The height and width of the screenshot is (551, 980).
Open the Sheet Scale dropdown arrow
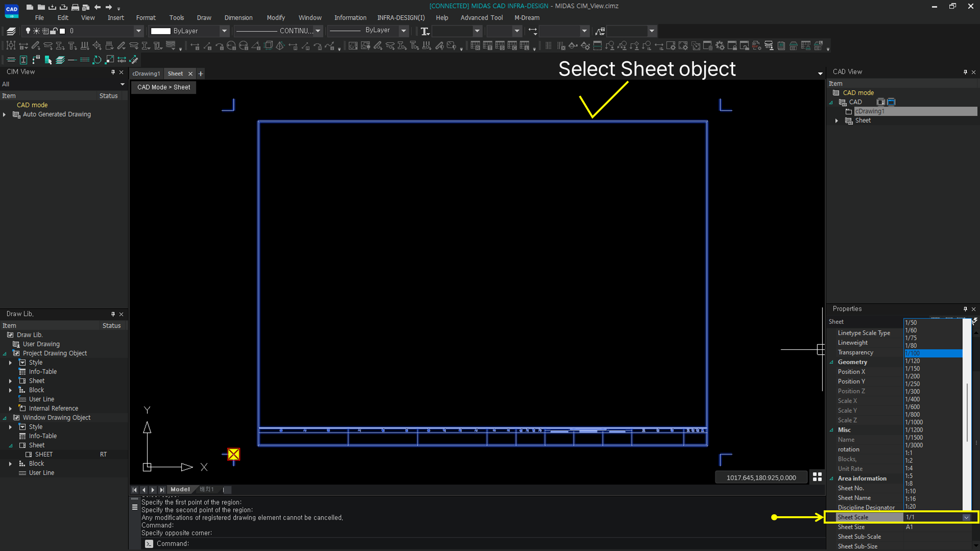[966, 517]
